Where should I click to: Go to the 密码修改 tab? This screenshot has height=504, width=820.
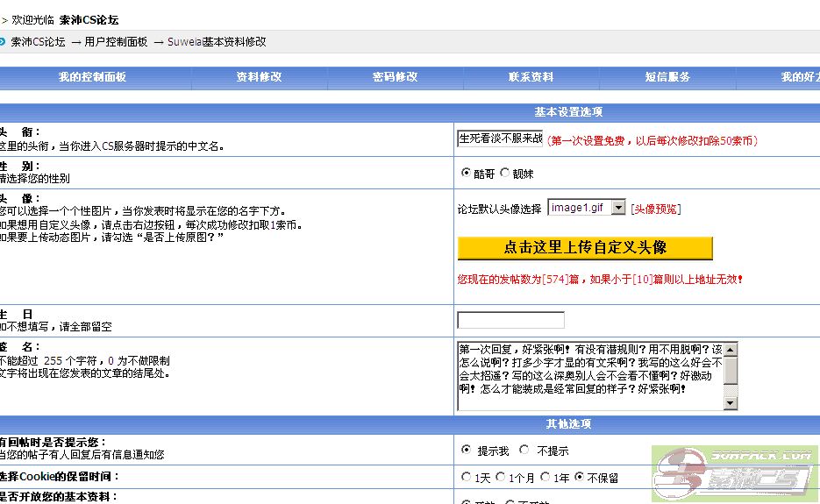[x=395, y=77]
